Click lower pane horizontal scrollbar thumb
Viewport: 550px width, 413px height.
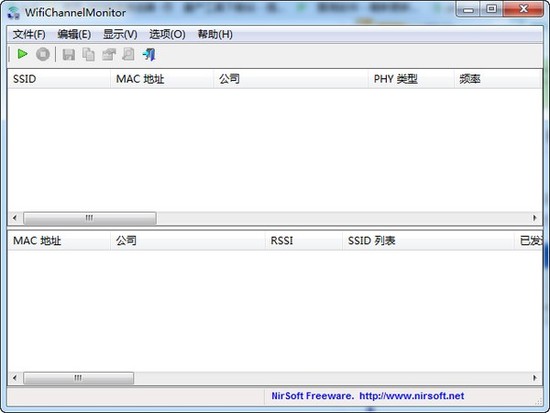[79, 378]
